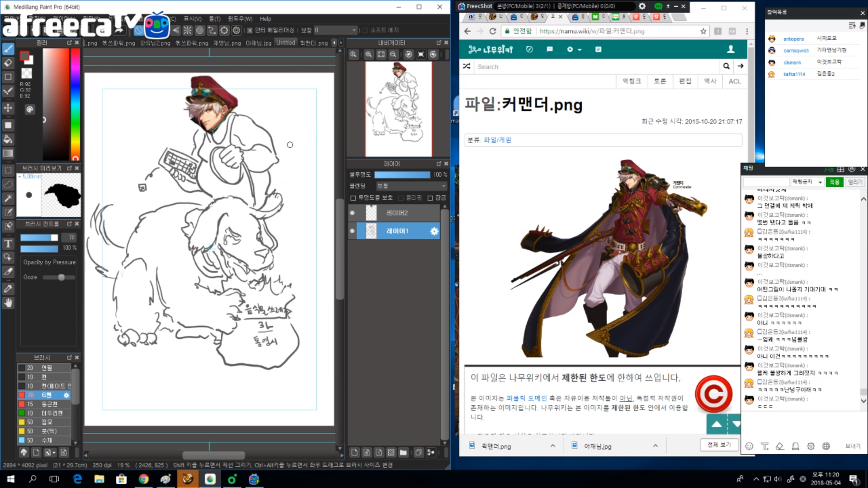The width and height of the screenshot is (868, 488).
Task: Open the layer blending mode dropdown
Action: coord(411,186)
